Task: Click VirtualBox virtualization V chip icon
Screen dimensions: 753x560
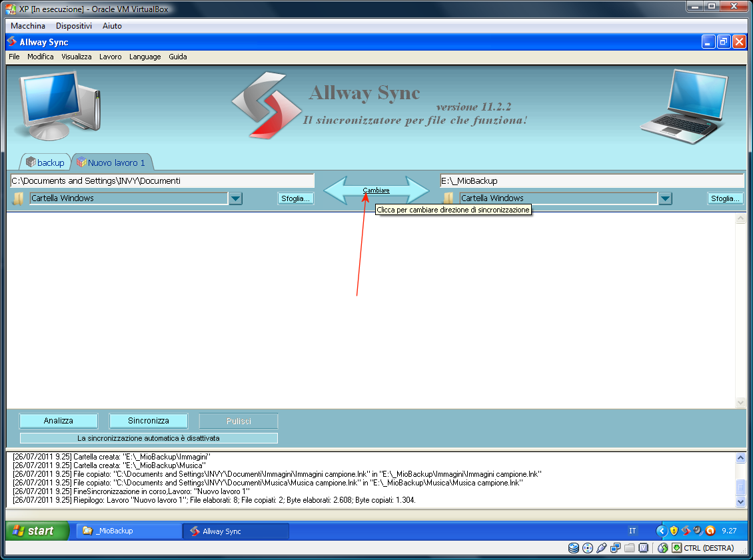Action: [x=644, y=548]
